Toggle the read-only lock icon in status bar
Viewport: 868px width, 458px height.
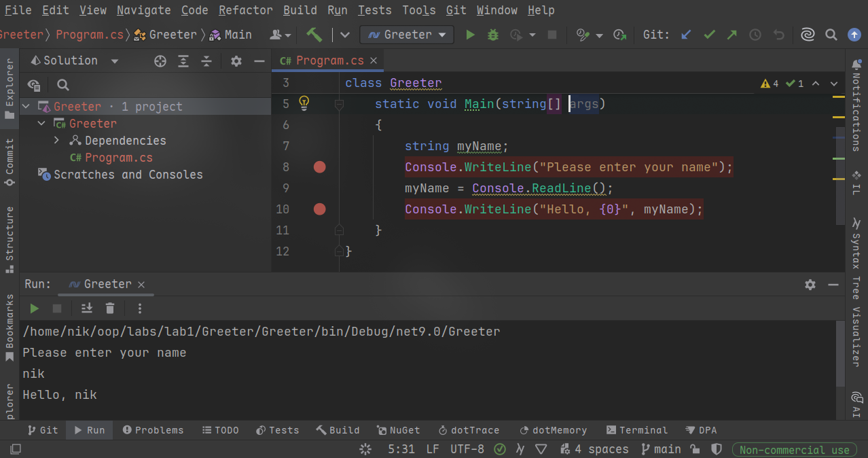point(694,449)
